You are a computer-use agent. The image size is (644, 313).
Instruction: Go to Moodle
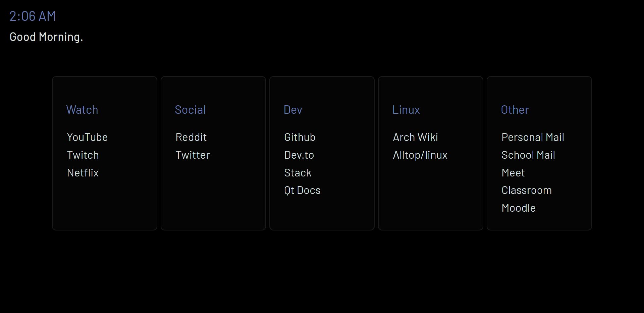(x=518, y=208)
